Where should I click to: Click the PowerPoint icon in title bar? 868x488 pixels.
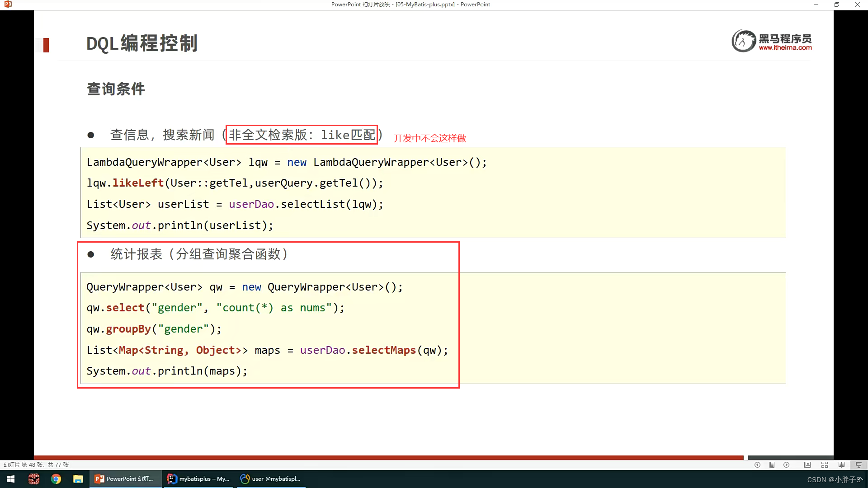pyautogui.click(x=8, y=5)
